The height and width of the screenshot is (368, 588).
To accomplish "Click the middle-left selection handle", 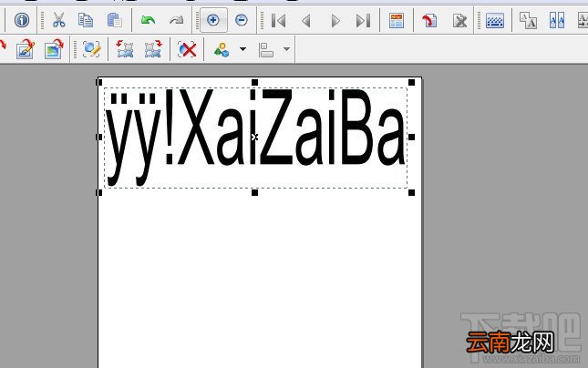I will tap(99, 137).
